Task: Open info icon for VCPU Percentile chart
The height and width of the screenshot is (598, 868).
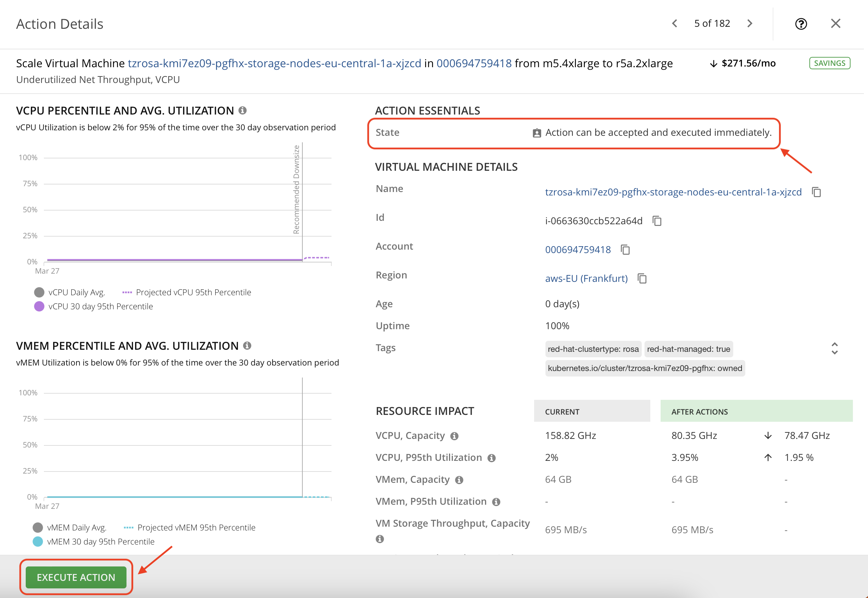Action: [x=242, y=110]
